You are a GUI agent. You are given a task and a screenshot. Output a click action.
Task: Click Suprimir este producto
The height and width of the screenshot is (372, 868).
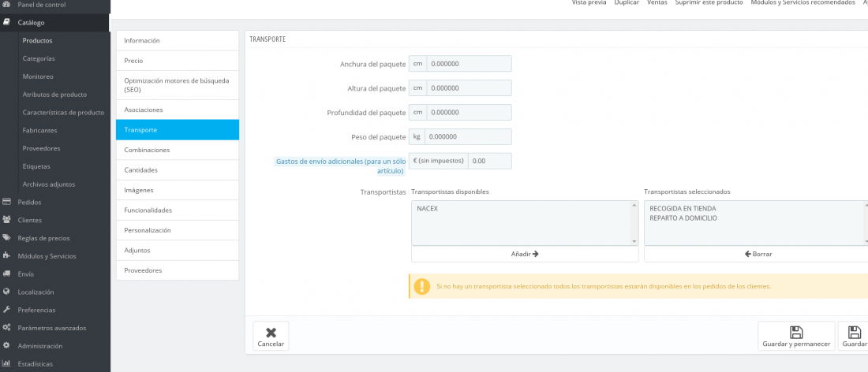709,3
